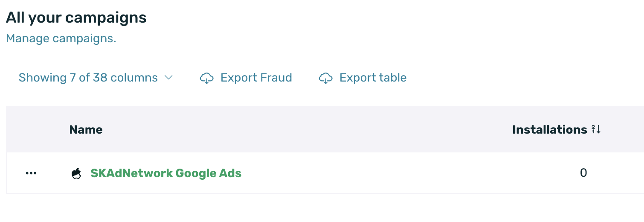The width and height of the screenshot is (644, 222).
Task: Click the Export Fraud cloud download icon
Action: 207,78
